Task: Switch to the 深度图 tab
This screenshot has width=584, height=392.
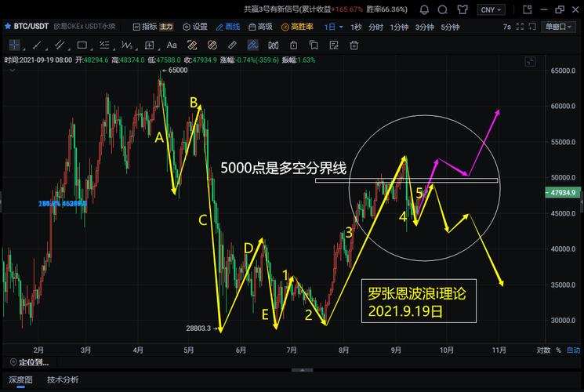Action: click(x=20, y=379)
